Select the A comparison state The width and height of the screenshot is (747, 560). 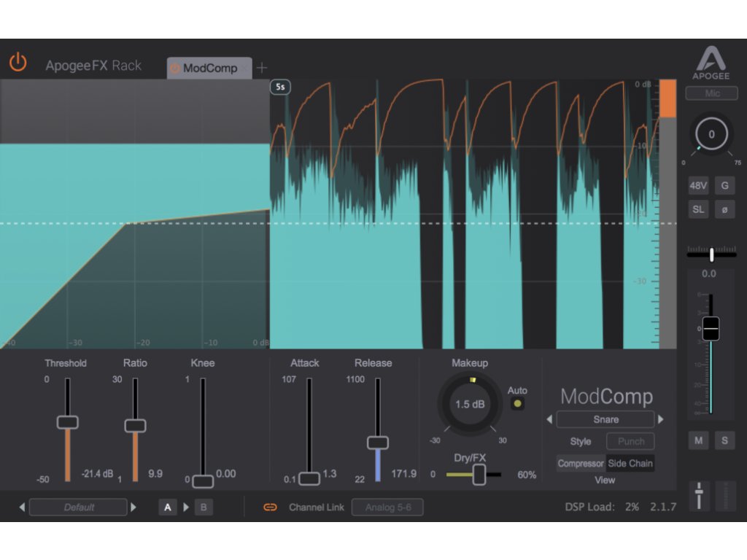168,507
